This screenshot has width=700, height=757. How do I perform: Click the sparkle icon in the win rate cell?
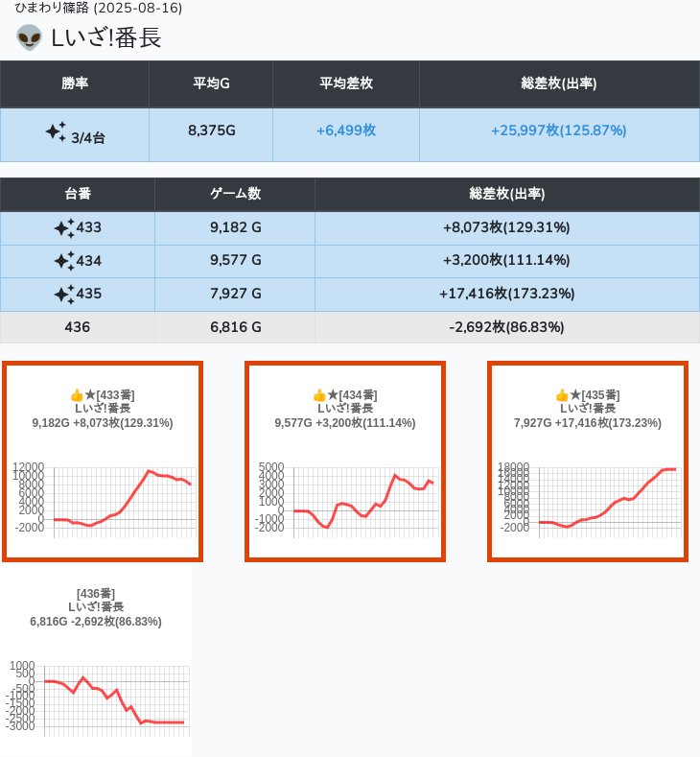(x=56, y=131)
